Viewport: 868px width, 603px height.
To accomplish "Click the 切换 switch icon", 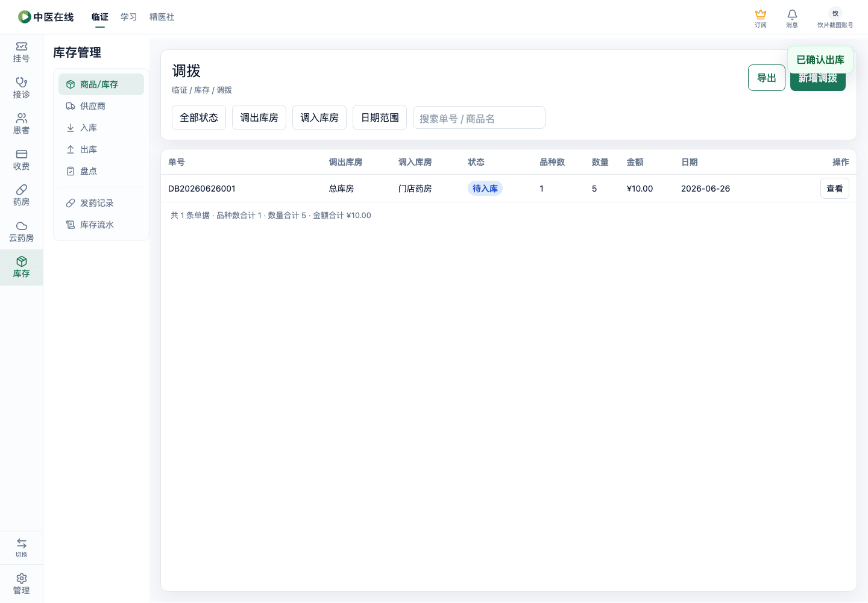I will click(x=21, y=548).
